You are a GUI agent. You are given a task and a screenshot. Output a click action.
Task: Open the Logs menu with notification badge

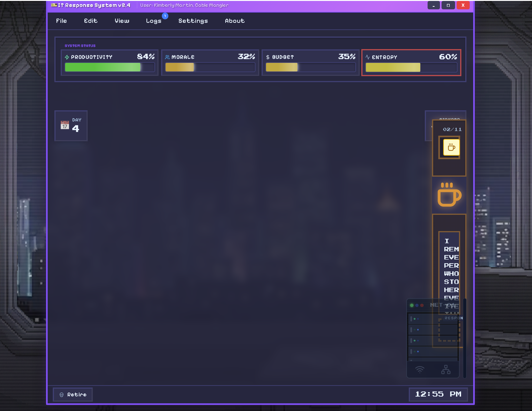(x=154, y=21)
